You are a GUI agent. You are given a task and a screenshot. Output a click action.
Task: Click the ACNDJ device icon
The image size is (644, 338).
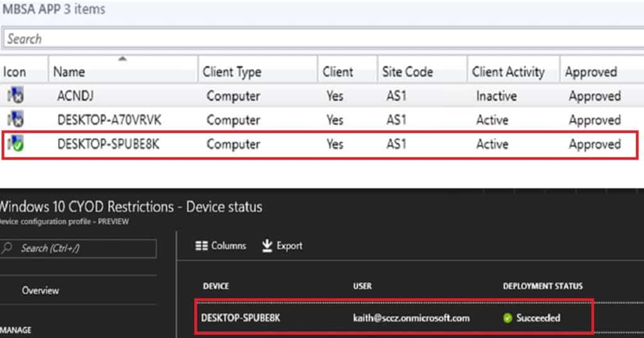[14, 96]
